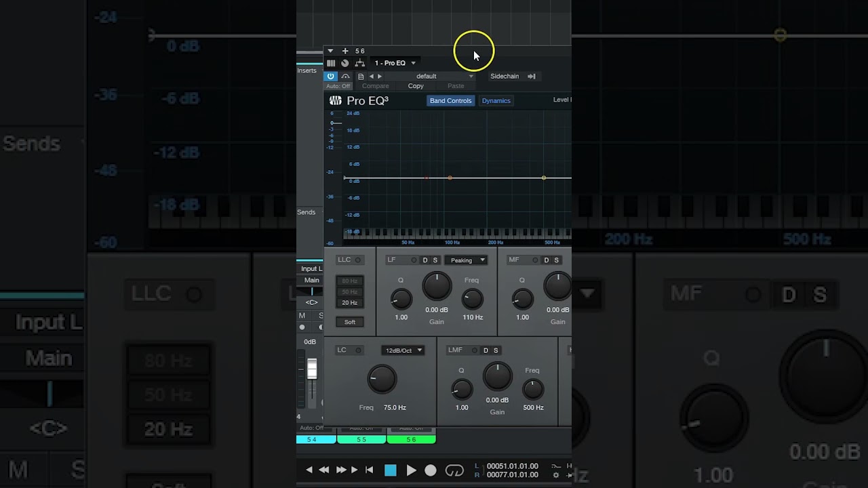Image resolution: width=868 pixels, height=488 pixels.
Task: Click the fast forward button
Action: tap(341, 470)
